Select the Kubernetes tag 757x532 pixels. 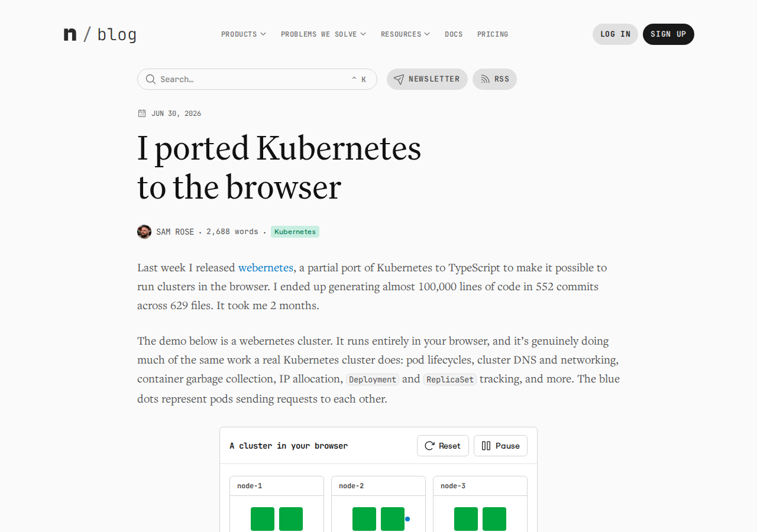pyautogui.click(x=295, y=232)
